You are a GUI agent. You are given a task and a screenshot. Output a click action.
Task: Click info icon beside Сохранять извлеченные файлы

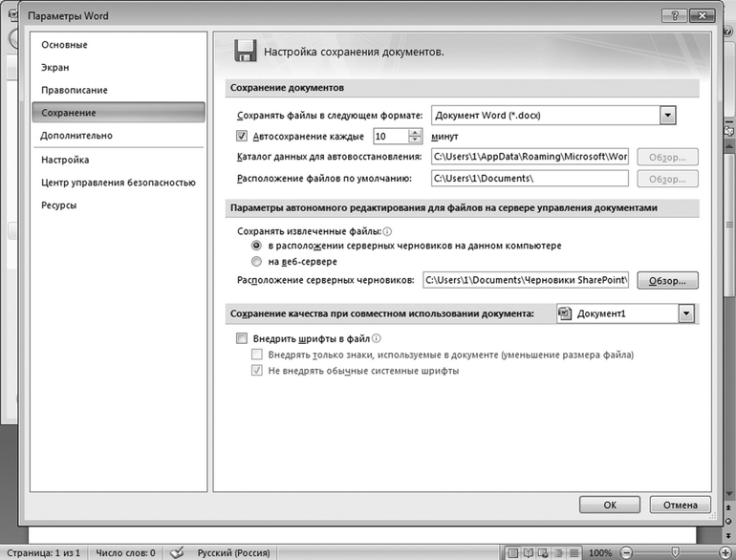point(386,231)
